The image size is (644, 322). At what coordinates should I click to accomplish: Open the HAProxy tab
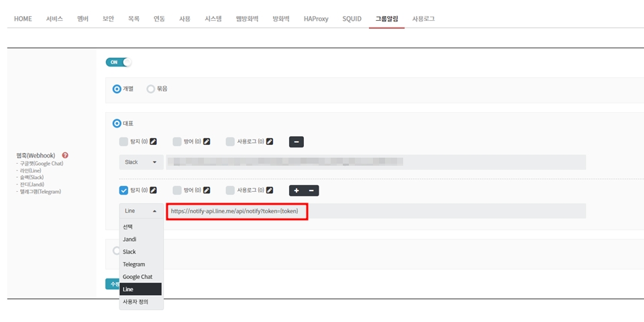[316, 19]
